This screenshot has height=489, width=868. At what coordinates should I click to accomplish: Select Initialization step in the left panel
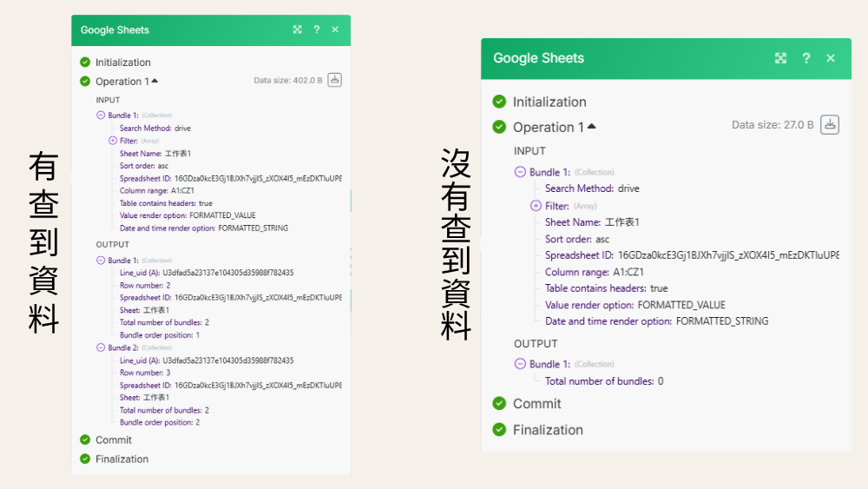pos(123,62)
